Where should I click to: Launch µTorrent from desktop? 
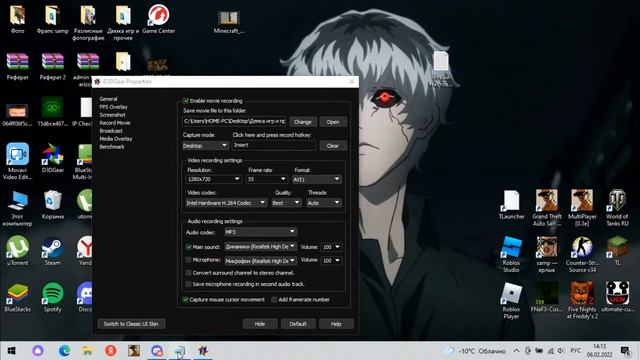(x=18, y=251)
